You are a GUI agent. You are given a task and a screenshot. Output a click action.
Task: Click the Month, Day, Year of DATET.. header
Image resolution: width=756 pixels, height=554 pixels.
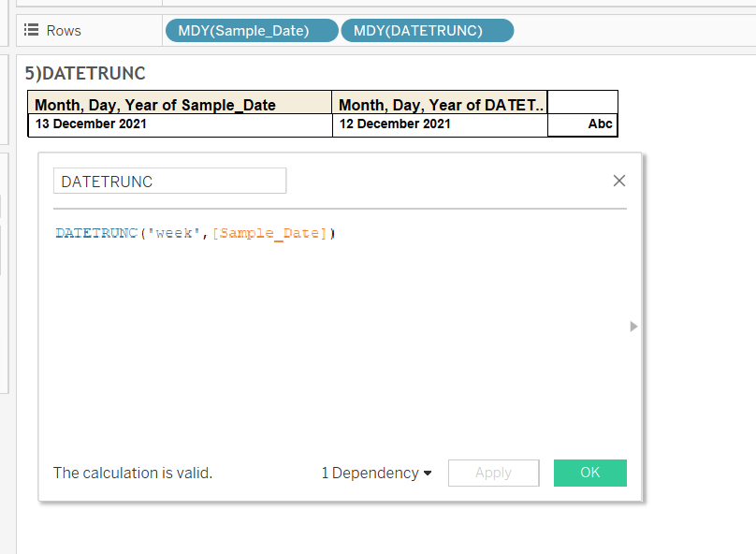coord(440,103)
